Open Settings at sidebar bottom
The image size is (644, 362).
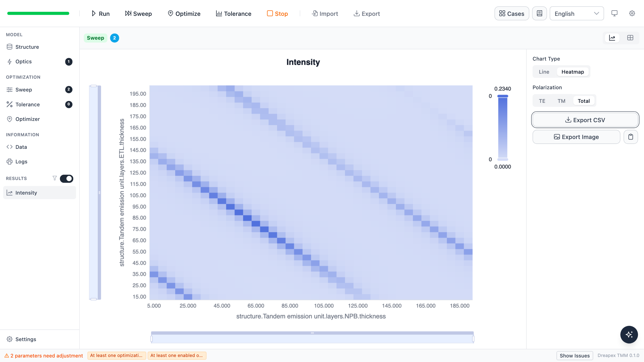(39, 339)
